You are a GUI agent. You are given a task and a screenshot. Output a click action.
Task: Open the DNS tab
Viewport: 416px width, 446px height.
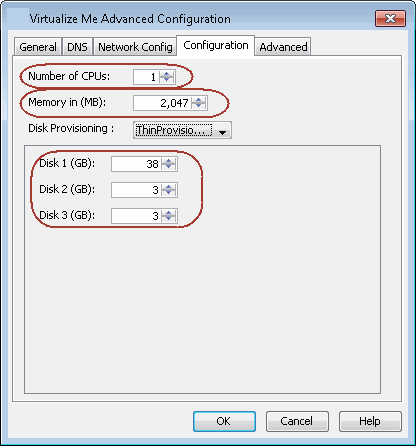click(77, 47)
